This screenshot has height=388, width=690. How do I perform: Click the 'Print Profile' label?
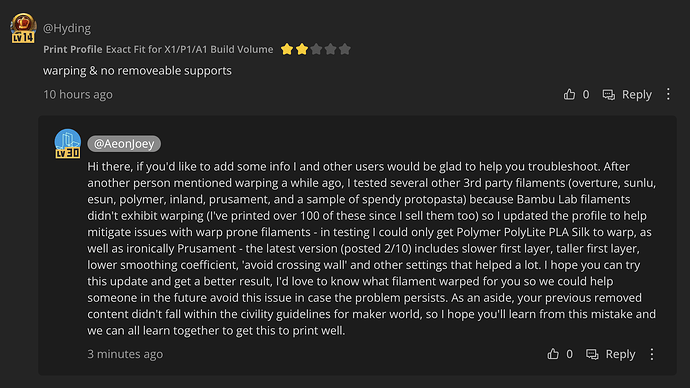[73, 49]
